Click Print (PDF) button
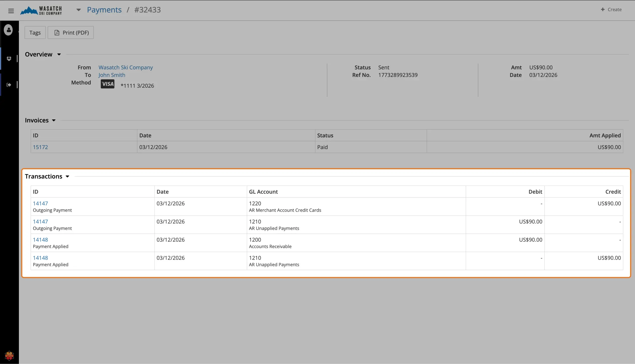The image size is (635, 364). coord(71,32)
